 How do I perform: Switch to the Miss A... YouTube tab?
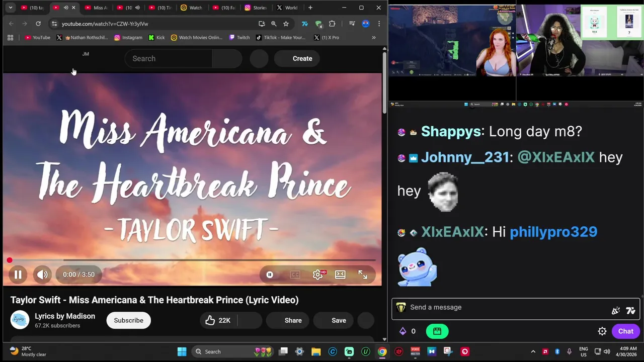tap(96, 8)
